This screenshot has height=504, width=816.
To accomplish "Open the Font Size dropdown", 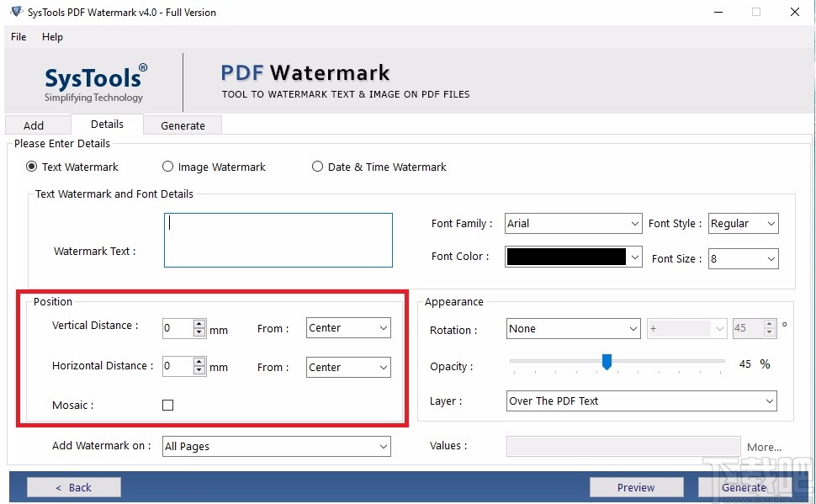I will [770, 258].
